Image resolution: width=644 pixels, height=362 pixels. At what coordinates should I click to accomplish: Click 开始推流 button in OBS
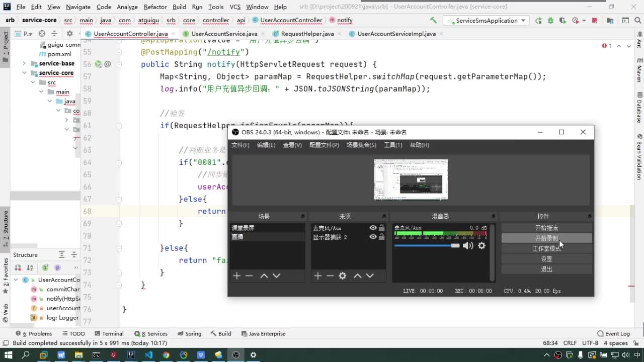click(546, 228)
